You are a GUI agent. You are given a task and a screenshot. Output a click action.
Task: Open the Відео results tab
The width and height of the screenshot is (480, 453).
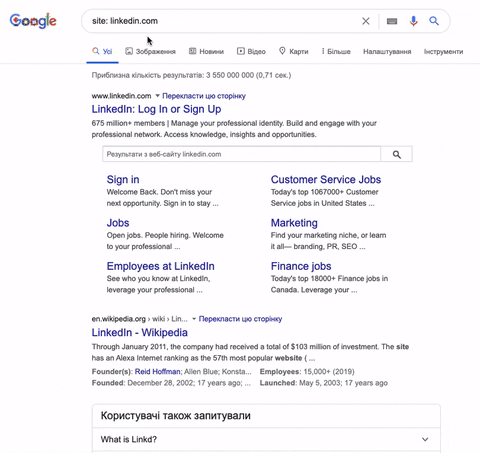(251, 51)
